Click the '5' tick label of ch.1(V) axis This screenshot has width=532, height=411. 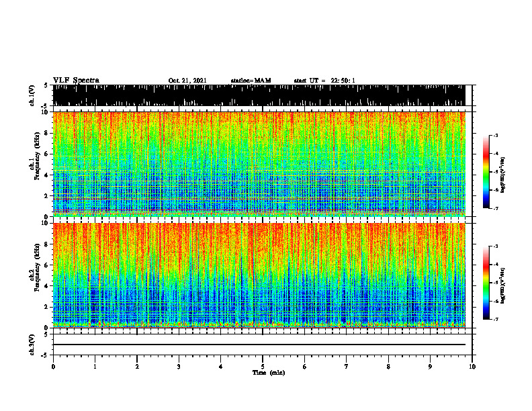[x=46, y=85]
